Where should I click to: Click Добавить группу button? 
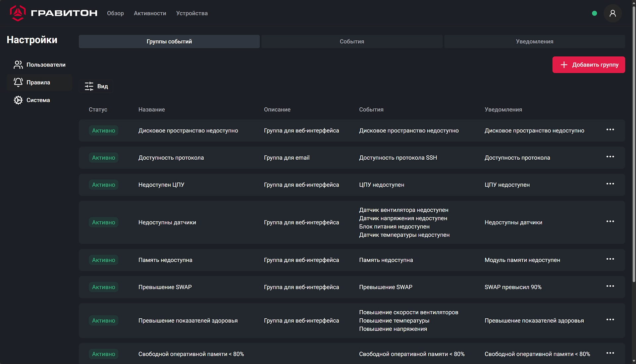pos(589,65)
